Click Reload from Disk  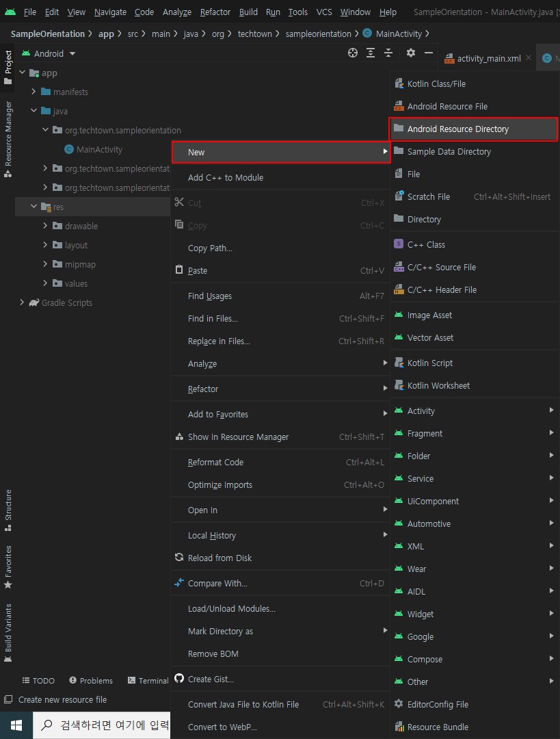pyautogui.click(x=280, y=558)
